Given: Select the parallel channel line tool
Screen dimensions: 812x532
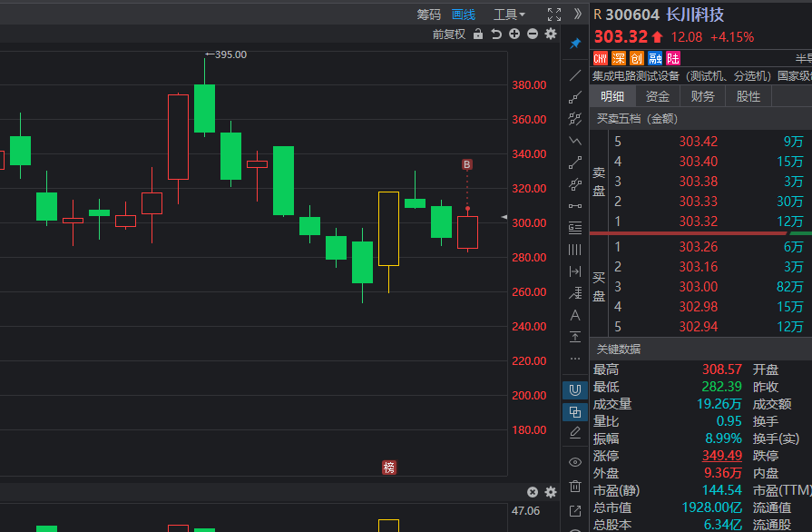Looking at the screenshot, I should point(575,119).
